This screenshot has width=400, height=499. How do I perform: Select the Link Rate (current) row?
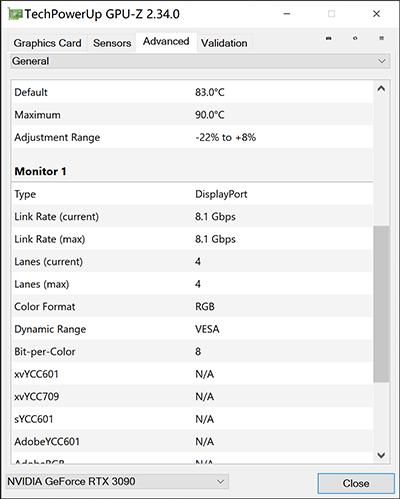(x=192, y=217)
